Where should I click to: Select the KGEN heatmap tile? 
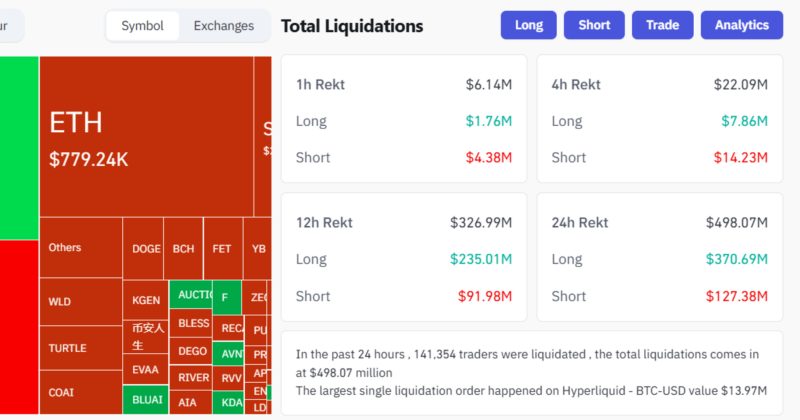pyautogui.click(x=145, y=299)
